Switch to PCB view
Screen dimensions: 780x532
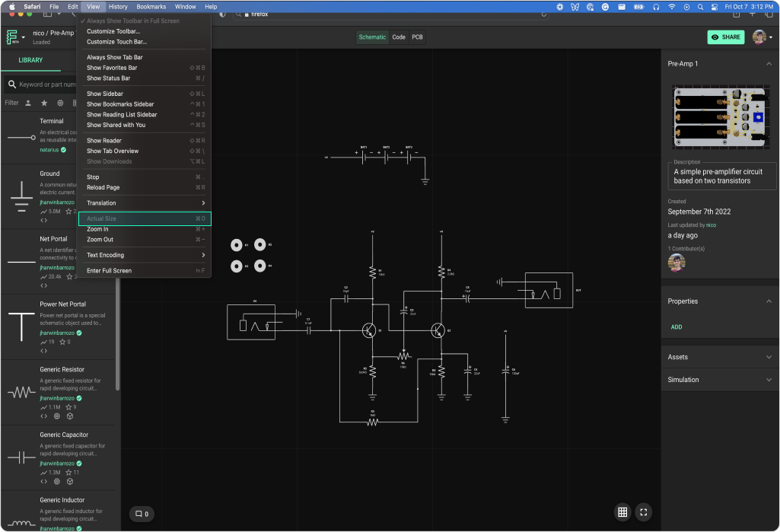point(418,37)
